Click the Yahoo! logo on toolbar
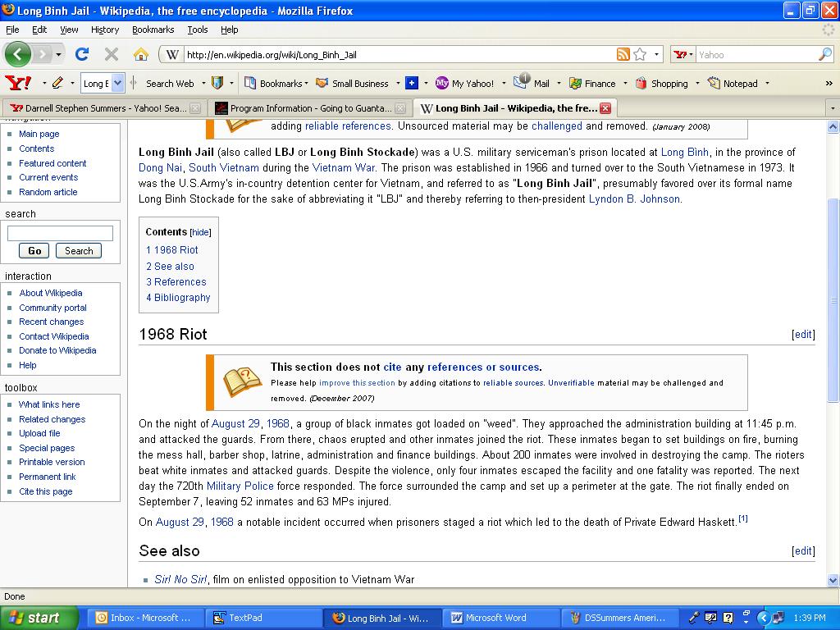The height and width of the screenshot is (630, 840). coord(18,83)
